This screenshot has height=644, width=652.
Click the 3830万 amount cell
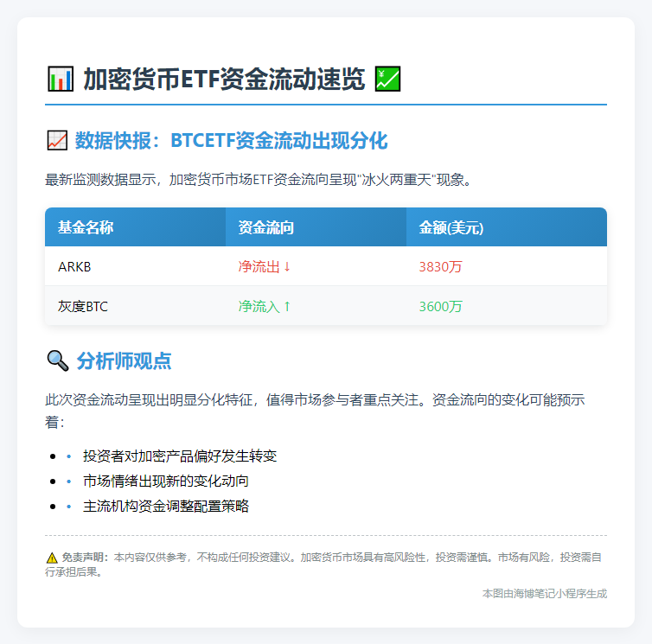click(507, 266)
